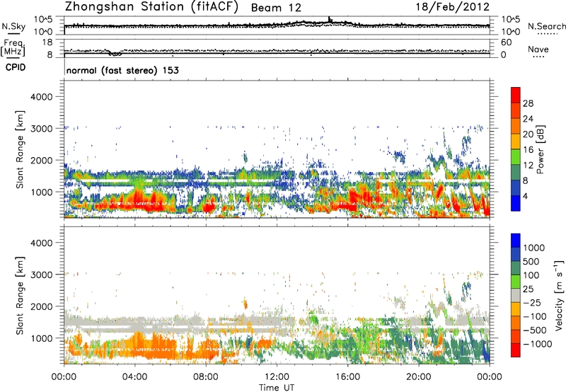Image resolution: width=566 pixels, height=392 pixels.
Task: Click the noise spike near 15:00 UT
Action: (x=329, y=19)
